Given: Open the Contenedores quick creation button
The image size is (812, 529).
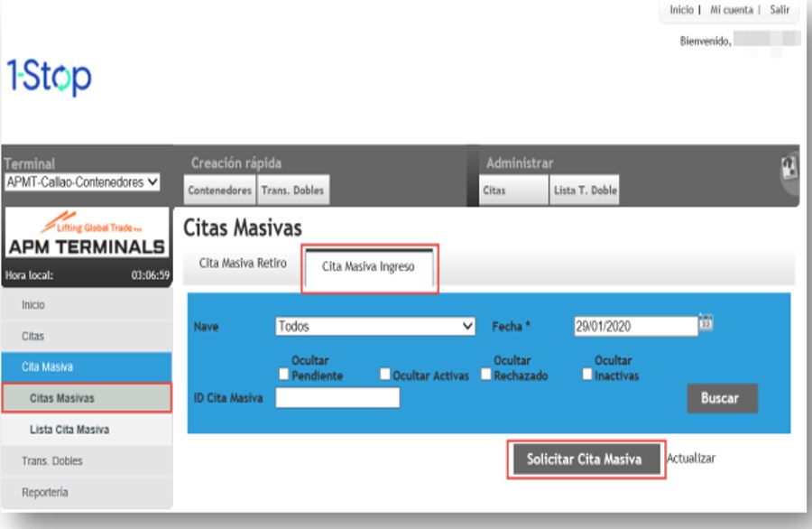Looking at the screenshot, I should pyautogui.click(x=219, y=190).
